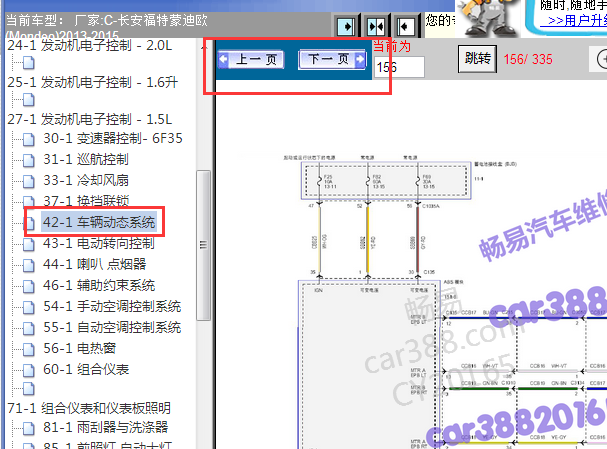The height and width of the screenshot is (449, 607).
Task: Open 54-1 手动空调控制系统 entry
Action: click(112, 306)
